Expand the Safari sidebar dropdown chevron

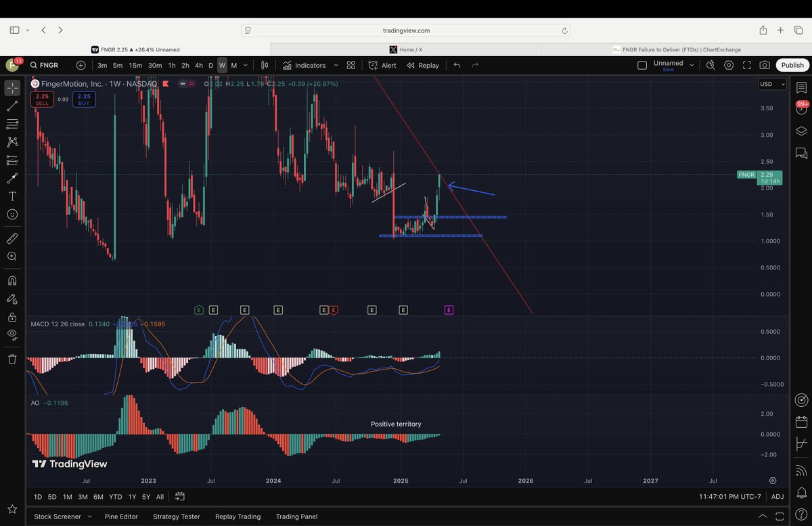pos(27,30)
